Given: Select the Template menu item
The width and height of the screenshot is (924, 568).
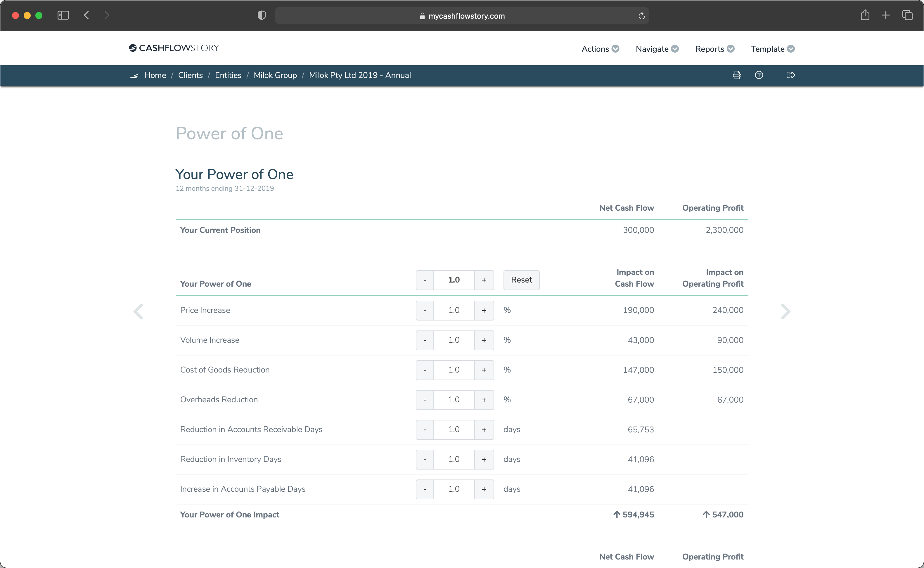Looking at the screenshot, I should pos(769,49).
